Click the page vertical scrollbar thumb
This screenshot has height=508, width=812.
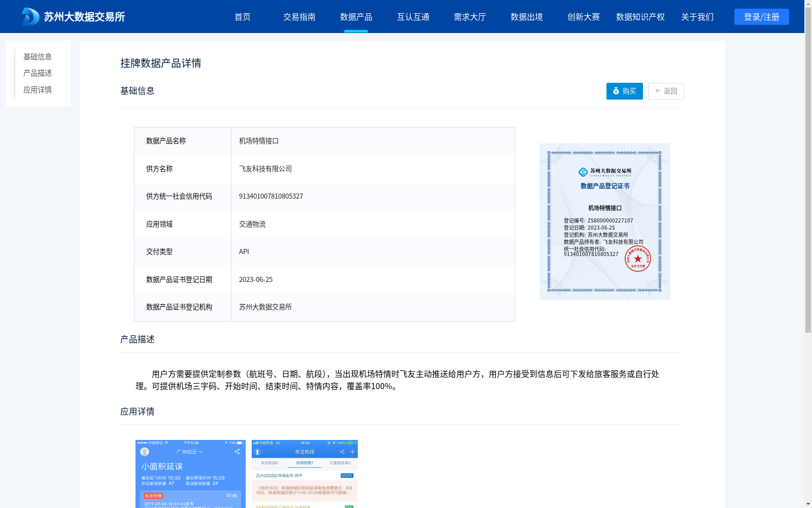pyautogui.click(x=808, y=170)
